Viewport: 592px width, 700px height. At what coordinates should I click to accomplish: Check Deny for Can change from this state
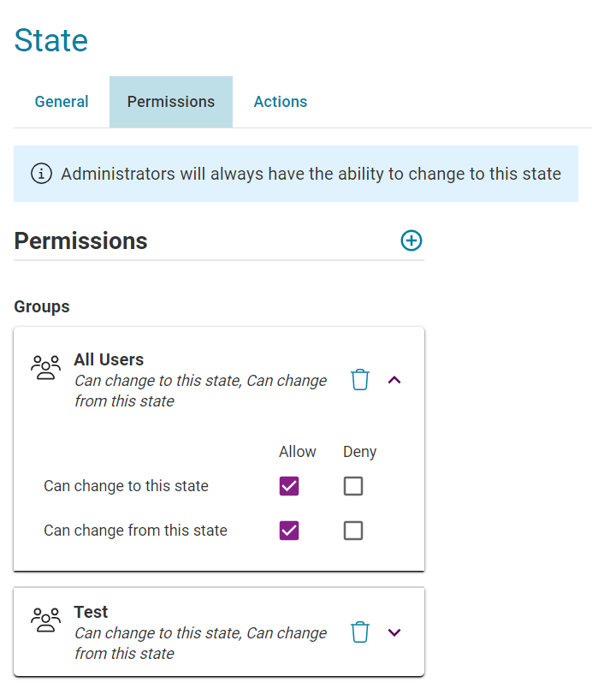[353, 531]
